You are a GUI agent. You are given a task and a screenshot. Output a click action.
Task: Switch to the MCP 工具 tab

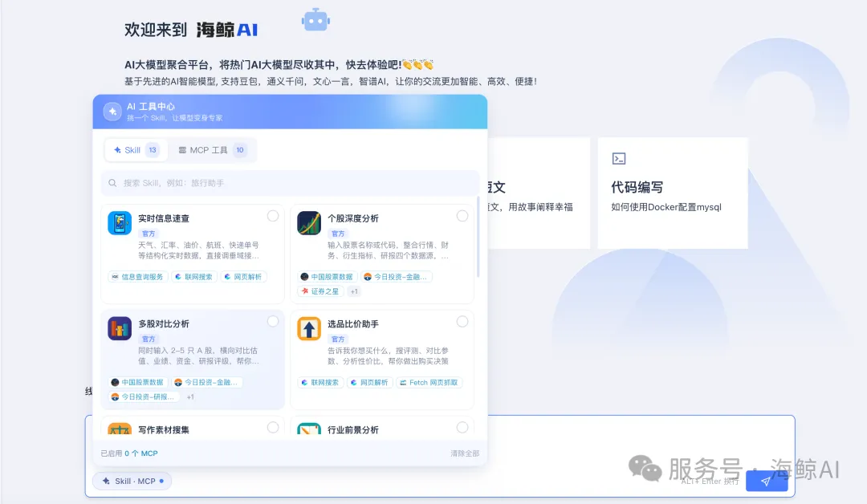212,150
